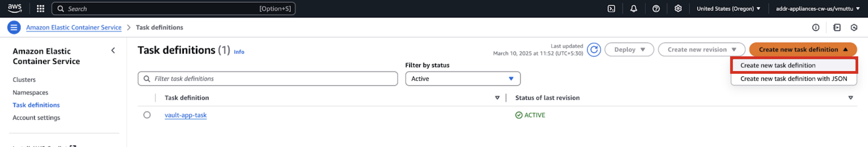
Task: Click the Task definitions breadcrumb text
Action: pyautogui.click(x=159, y=27)
